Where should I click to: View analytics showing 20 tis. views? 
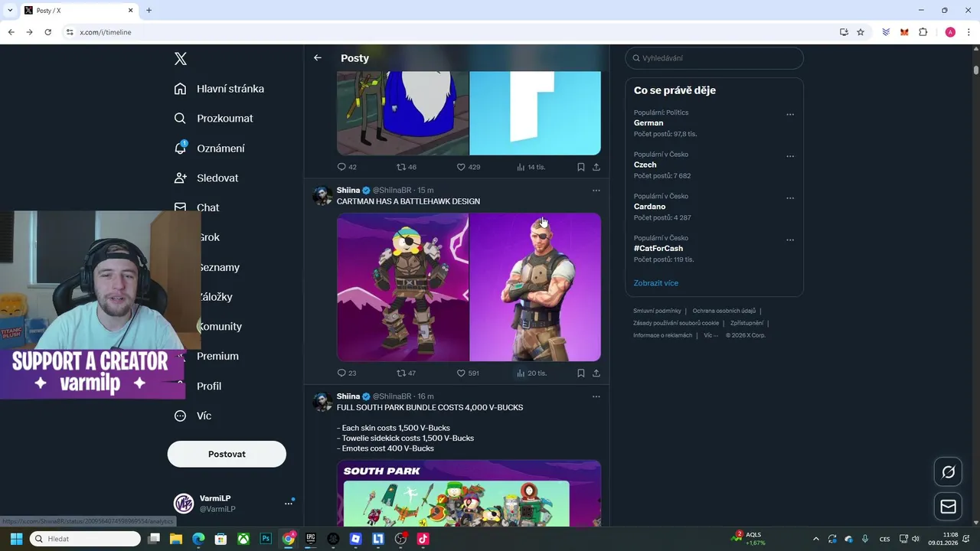[531, 373]
